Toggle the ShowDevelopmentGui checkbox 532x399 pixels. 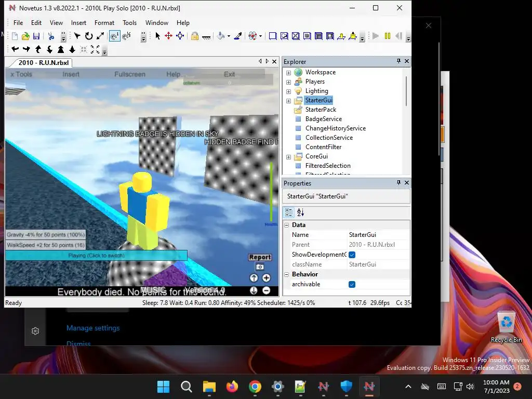(352, 255)
